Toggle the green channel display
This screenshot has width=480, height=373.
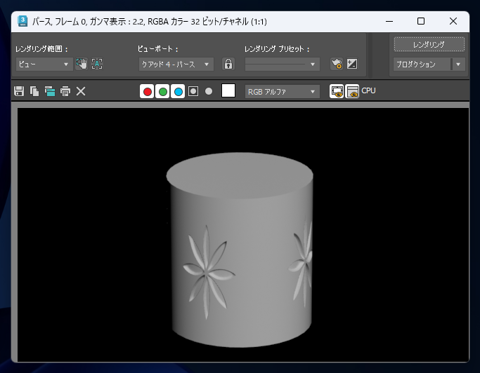click(163, 91)
